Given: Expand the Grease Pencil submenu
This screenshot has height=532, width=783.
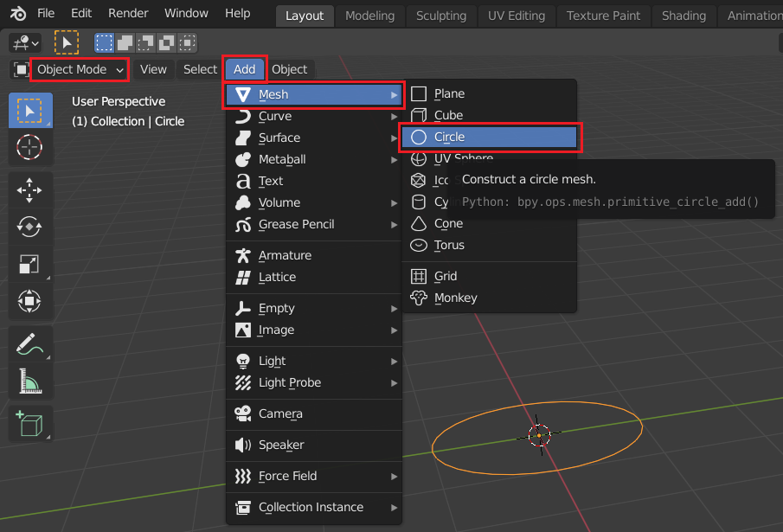Looking at the screenshot, I should pyautogui.click(x=313, y=225).
